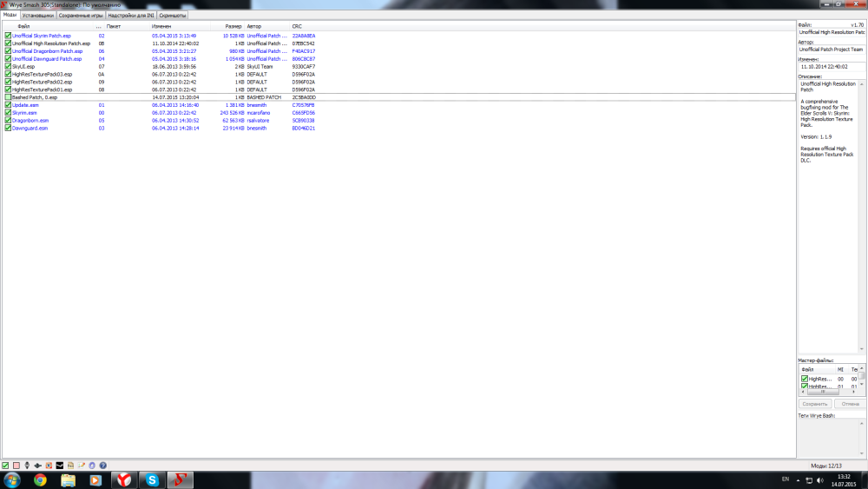The image size is (868, 489).
Task: Click the Wrye Smash taskbar button
Action: click(x=180, y=480)
